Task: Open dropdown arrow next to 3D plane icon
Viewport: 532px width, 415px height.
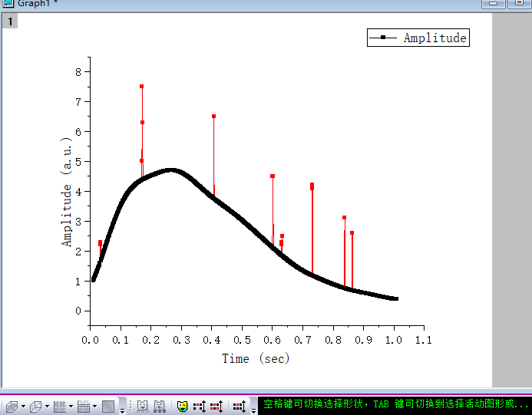Action: (24, 407)
